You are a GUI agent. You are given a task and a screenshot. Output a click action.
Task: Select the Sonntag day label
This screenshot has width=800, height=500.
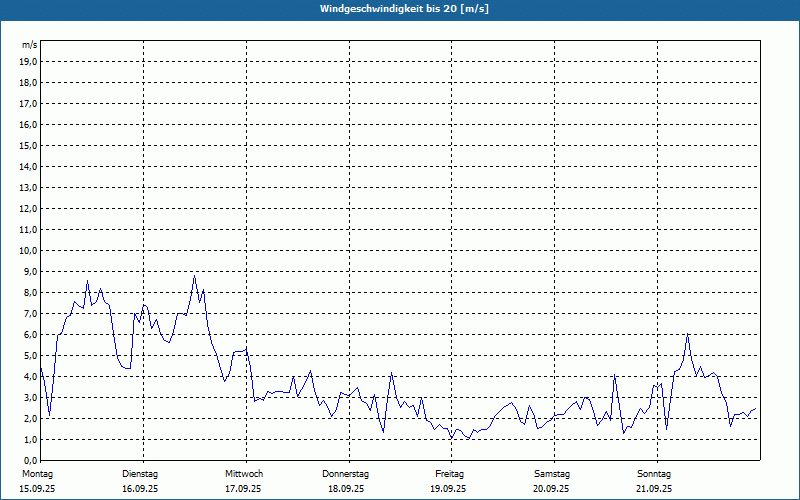coord(654,473)
